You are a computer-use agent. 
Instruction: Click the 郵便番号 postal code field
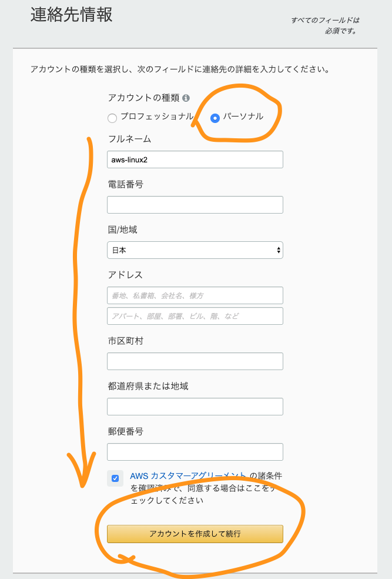[195, 452]
